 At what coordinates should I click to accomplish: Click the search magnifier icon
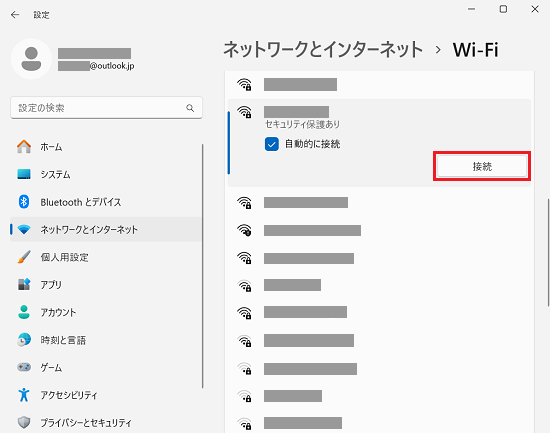point(190,108)
